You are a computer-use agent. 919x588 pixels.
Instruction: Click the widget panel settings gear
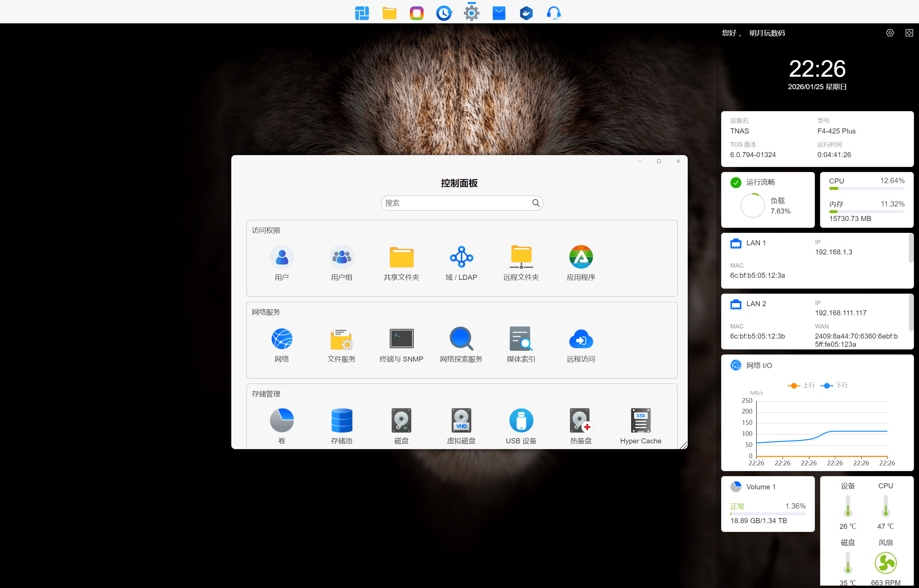pyautogui.click(x=890, y=33)
